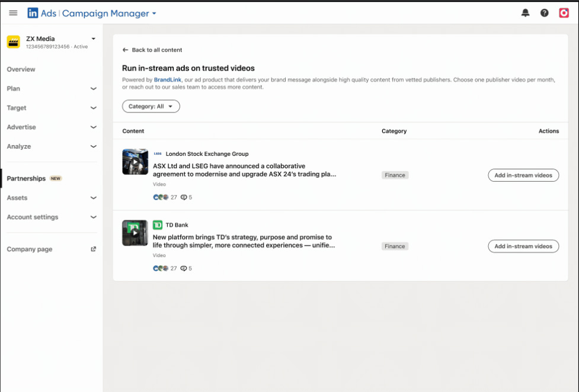Click the Account settings sidebar label
Viewport: 579px width, 392px height.
click(33, 217)
